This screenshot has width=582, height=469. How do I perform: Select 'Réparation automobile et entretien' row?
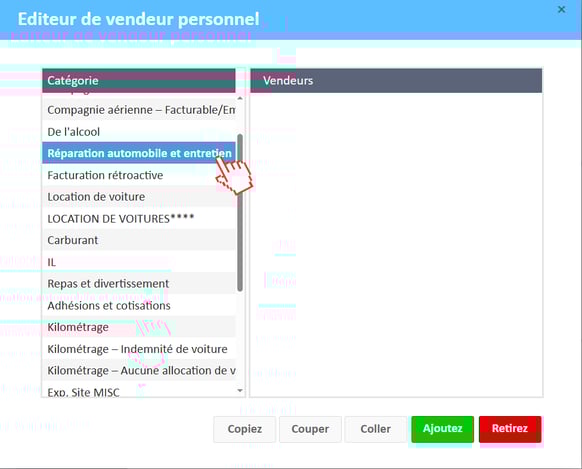139,153
